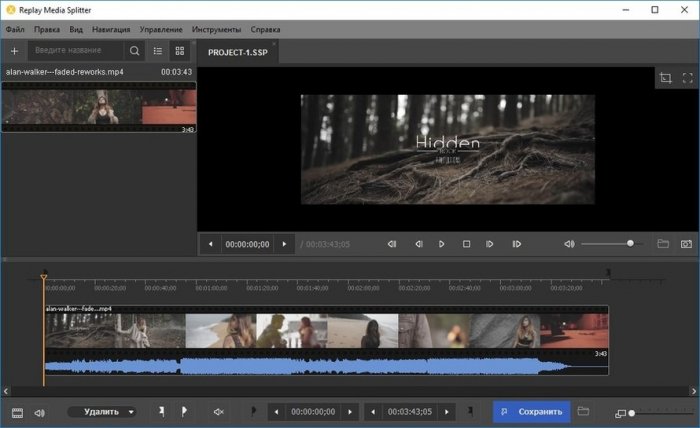The width and height of the screenshot is (700, 428).
Task: Toggle the audio track speaker icon
Action: [x=39, y=413]
